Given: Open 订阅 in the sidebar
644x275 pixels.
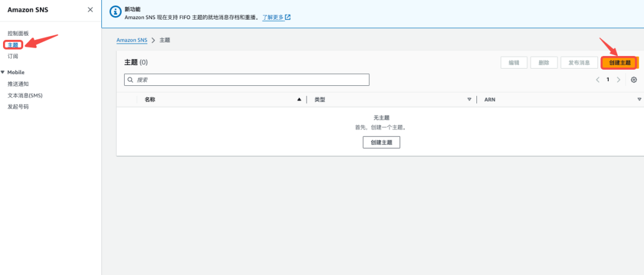Looking at the screenshot, I should [x=13, y=56].
